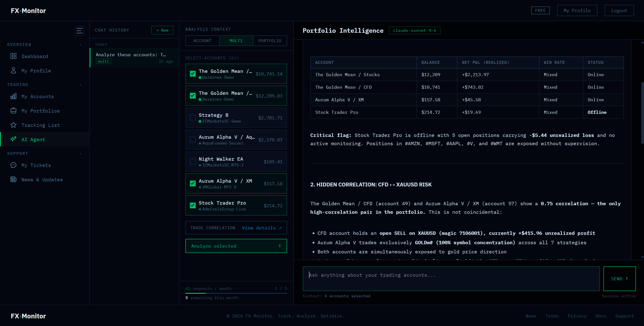The height and width of the screenshot is (326, 644).
Task: Click the claude-sonnet-4-6 model badge
Action: [x=414, y=30]
